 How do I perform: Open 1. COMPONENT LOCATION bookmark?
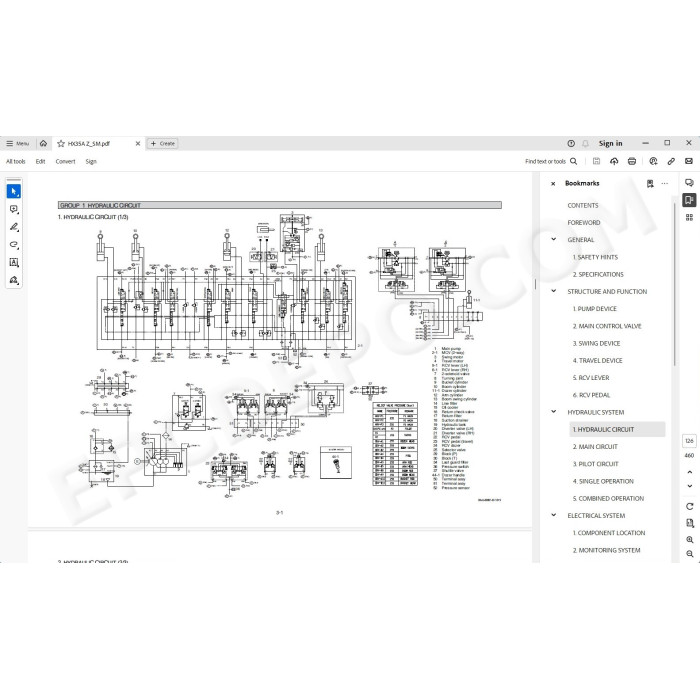(x=609, y=533)
